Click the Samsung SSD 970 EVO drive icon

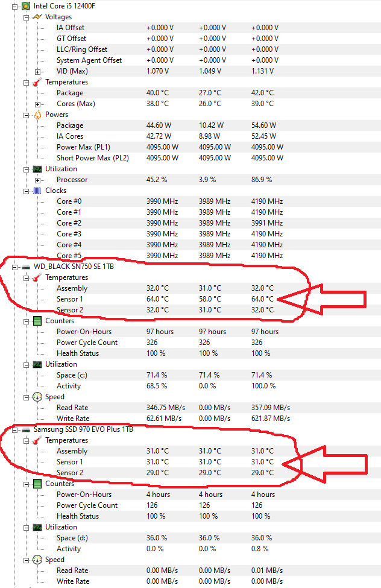(x=26, y=429)
